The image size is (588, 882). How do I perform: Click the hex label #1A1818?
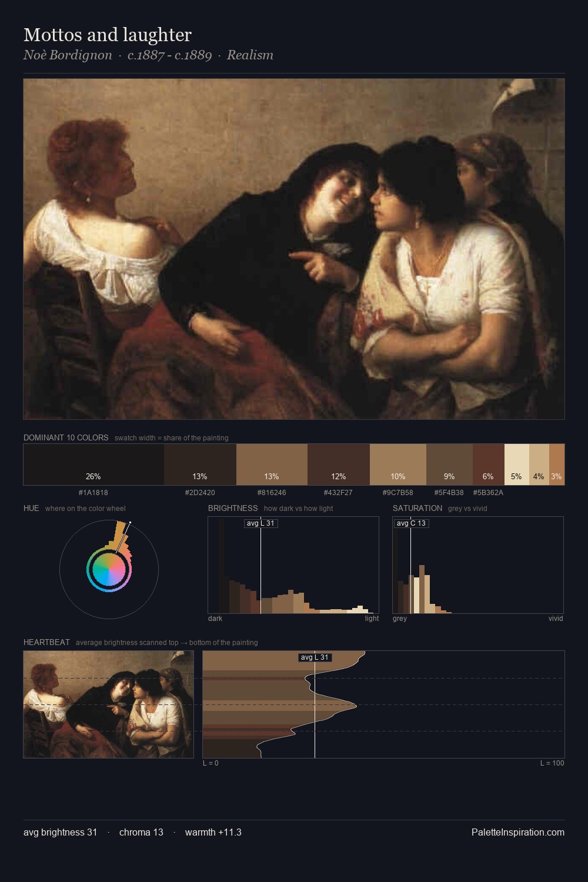[93, 493]
